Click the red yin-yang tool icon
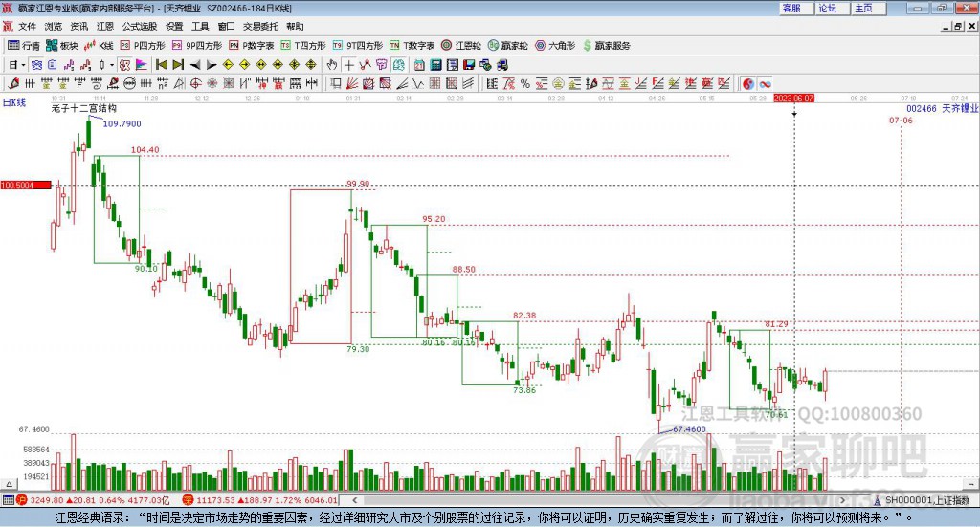980x527 pixels. click(748, 83)
